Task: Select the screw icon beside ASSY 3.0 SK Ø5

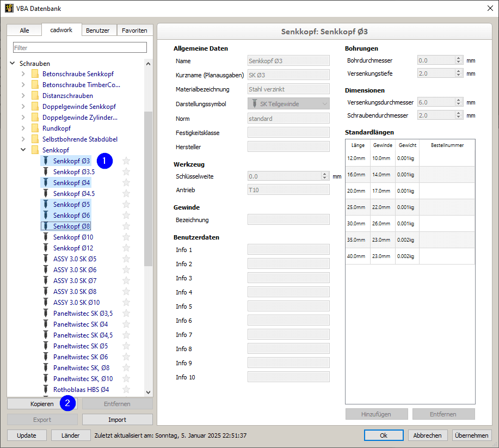Action: click(x=46, y=259)
